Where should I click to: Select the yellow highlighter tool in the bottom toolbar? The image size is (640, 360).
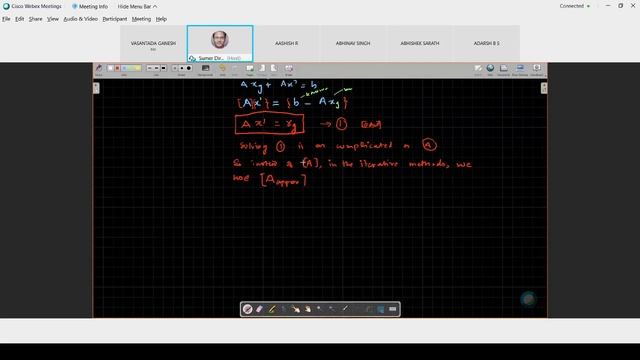[x=272, y=309]
